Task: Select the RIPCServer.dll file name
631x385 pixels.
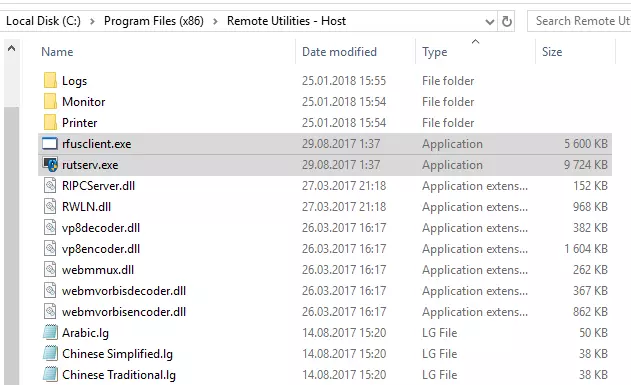Action: (x=98, y=186)
